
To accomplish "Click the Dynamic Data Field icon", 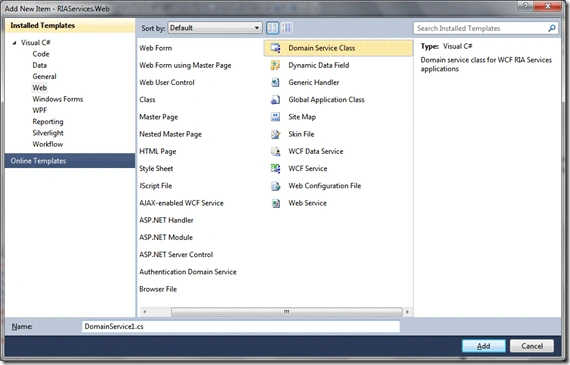I will (276, 65).
